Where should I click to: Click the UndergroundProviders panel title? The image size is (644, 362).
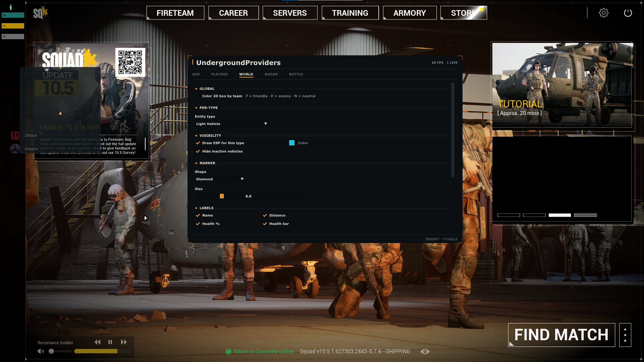coord(238,63)
